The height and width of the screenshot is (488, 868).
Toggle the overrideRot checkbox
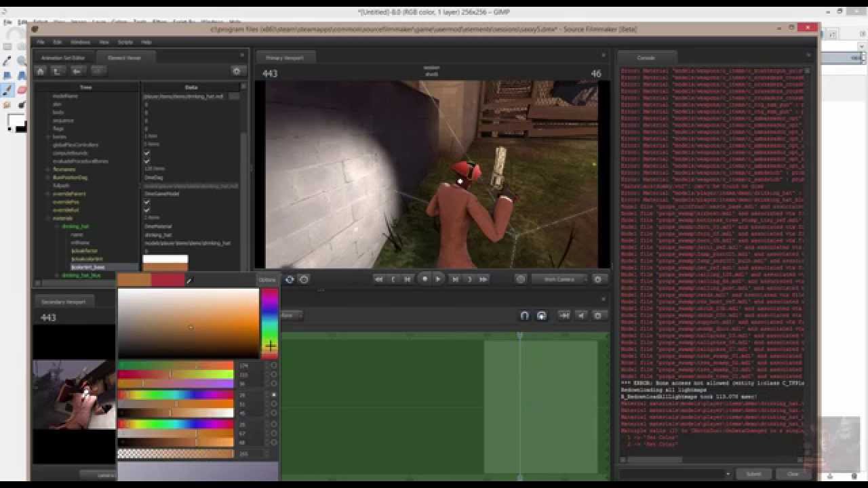pyautogui.click(x=146, y=210)
